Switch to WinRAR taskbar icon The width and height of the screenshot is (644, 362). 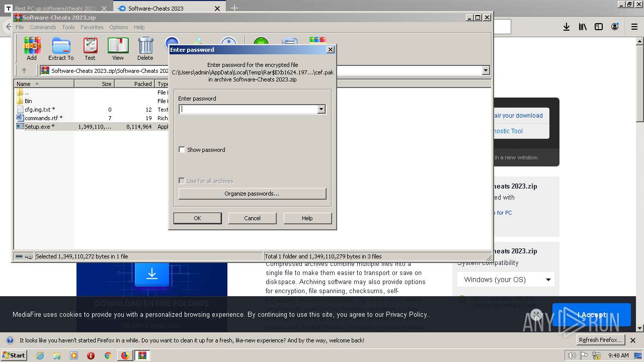(x=143, y=355)
